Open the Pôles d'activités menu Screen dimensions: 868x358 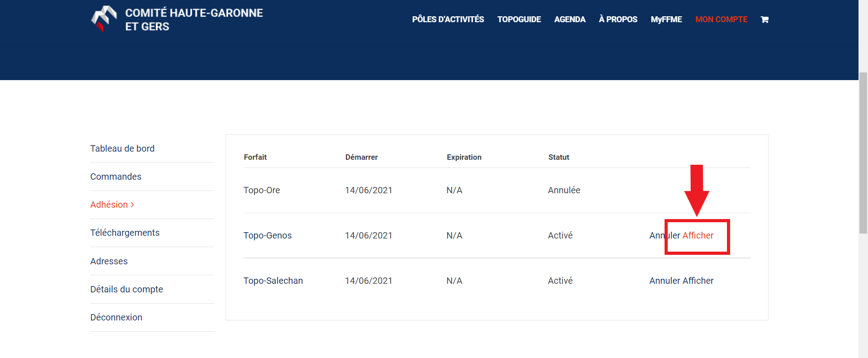[x=448, y=19]
